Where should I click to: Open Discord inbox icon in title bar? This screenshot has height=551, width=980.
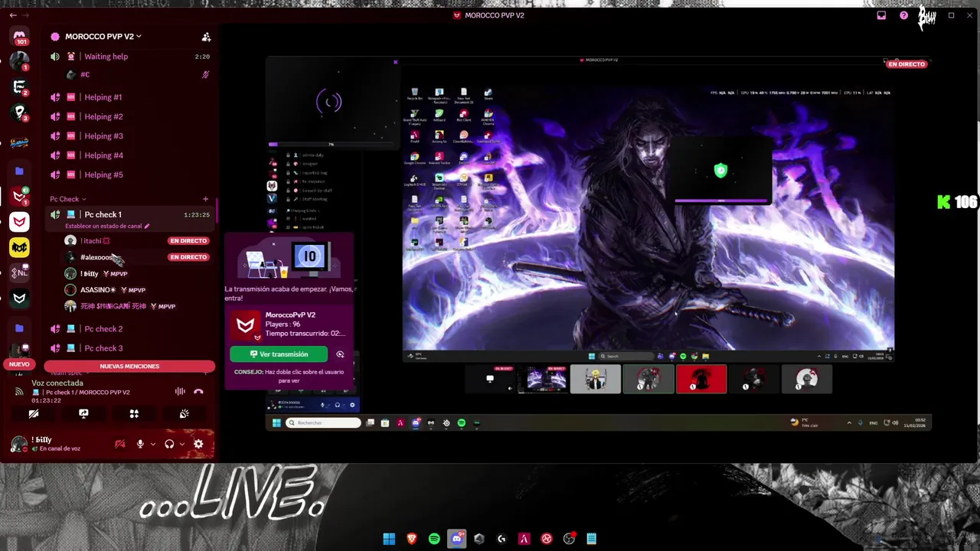[881, 15]
